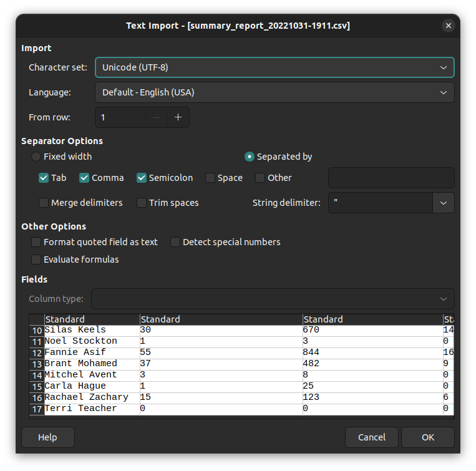
Task: Click the From row number field
Action: (x=120, y=117)
